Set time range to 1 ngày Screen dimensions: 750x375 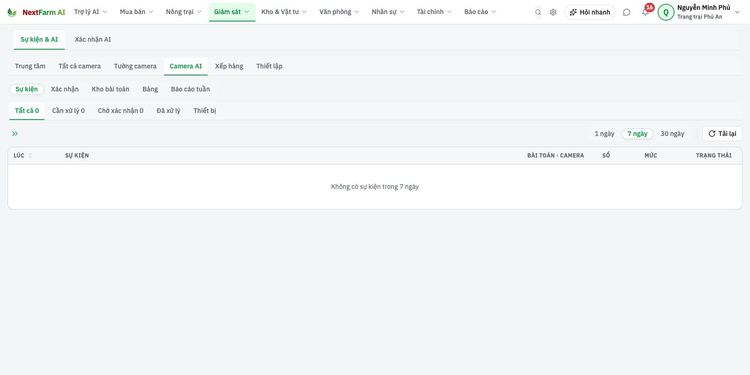coord(605,134)
